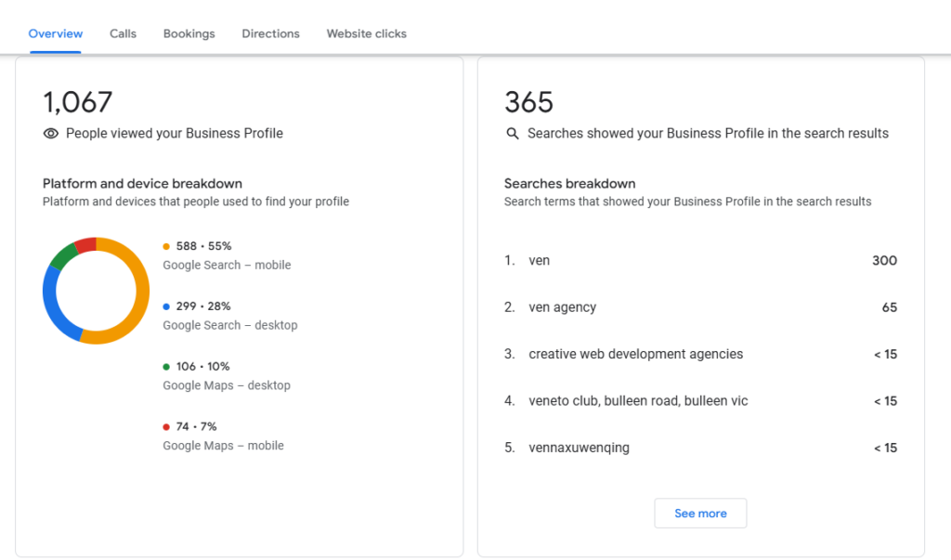951x560 pixels.
Task: Select the yellow Google Search mobile legend dot
Action: (167, 246)
